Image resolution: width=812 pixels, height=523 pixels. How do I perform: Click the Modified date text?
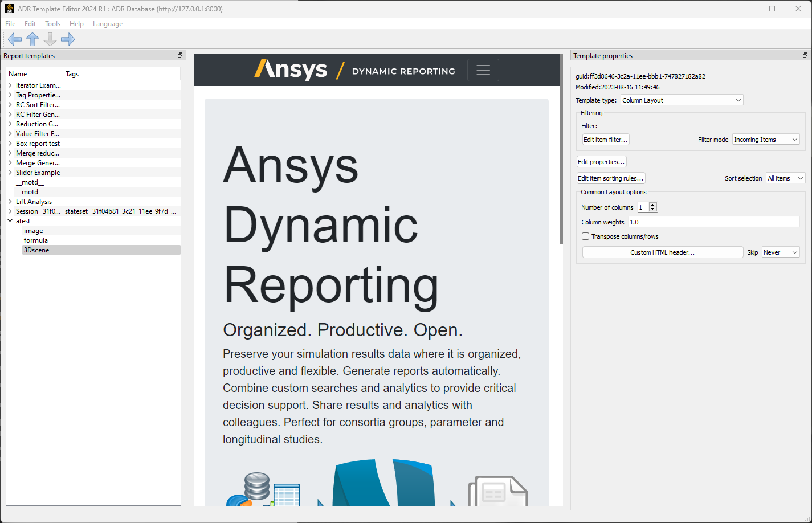(618, 87)
